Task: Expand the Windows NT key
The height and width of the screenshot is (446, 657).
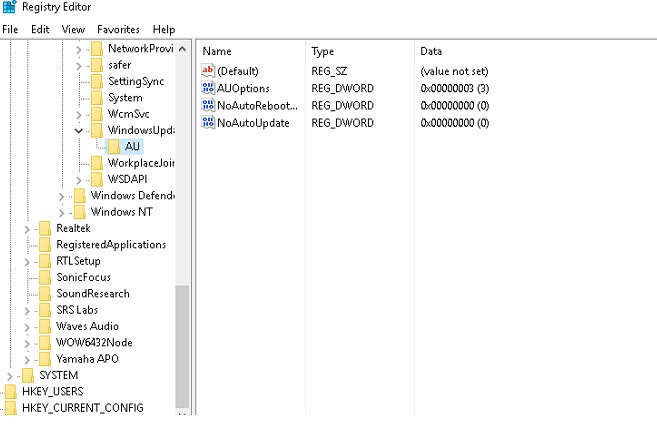Action: click(x=62, y=213)
